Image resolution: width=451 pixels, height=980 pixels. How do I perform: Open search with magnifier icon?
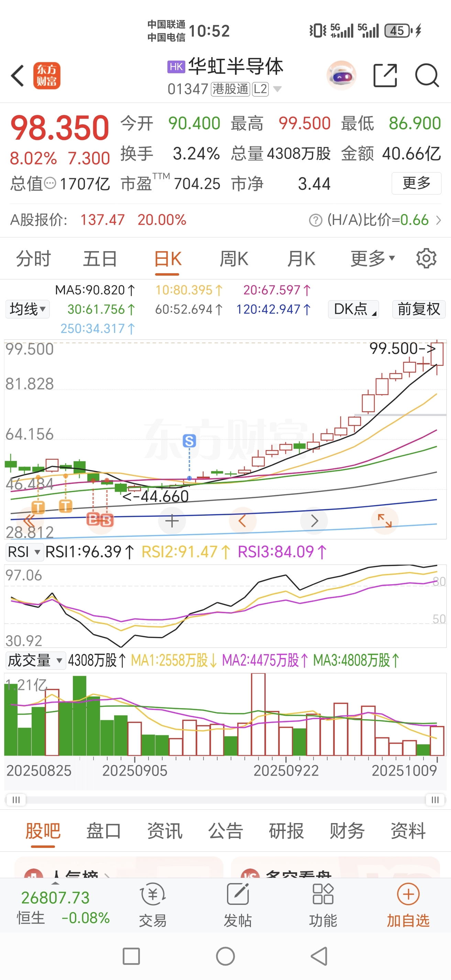pyautogui.click(x=427, y=75)
